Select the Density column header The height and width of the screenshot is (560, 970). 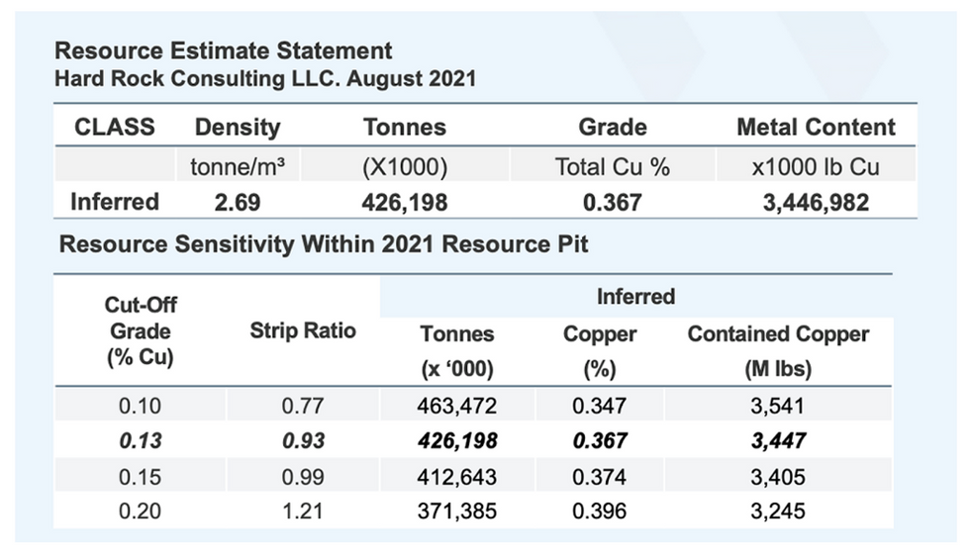pyautogui.click(x=238, y=127)
